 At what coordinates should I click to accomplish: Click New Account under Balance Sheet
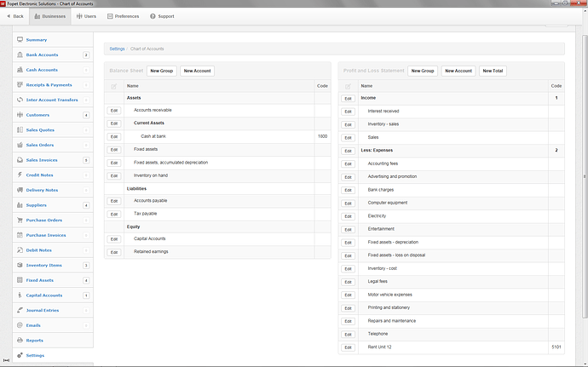pos(197,71)
